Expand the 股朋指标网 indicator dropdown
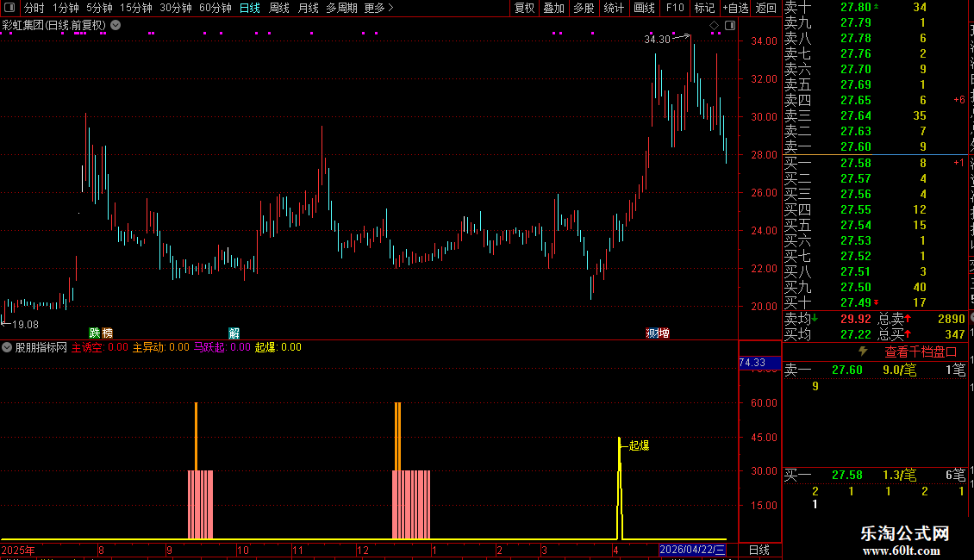The height and width of the screenshot is (560, 974). point(7,348)
